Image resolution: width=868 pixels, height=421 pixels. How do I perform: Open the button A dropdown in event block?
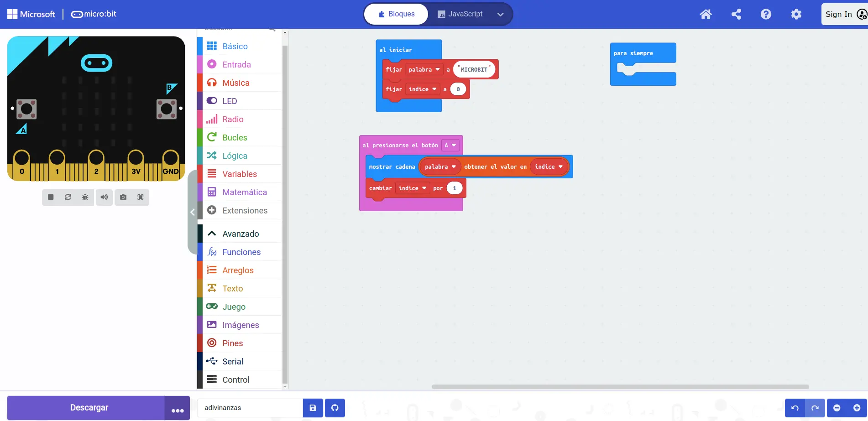point(450,146)
